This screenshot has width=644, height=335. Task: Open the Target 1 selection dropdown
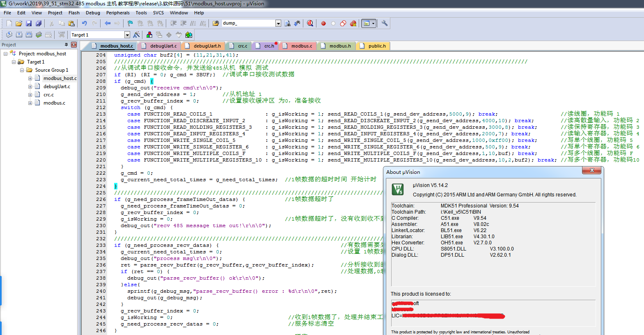(127, 35)
